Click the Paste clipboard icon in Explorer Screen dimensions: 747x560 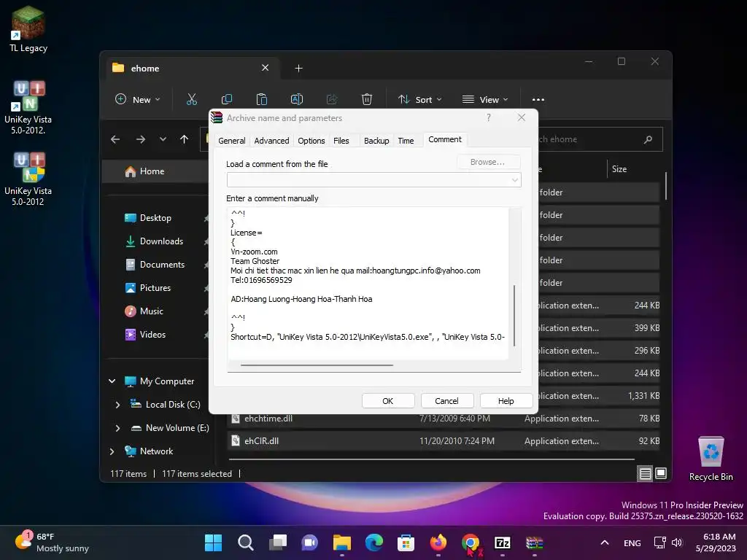262,99
